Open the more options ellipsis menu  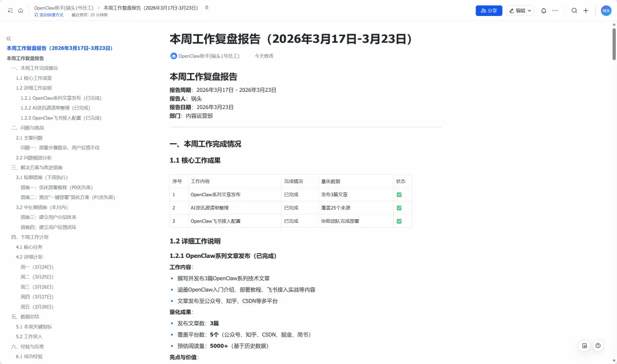(x=555, y=11)
